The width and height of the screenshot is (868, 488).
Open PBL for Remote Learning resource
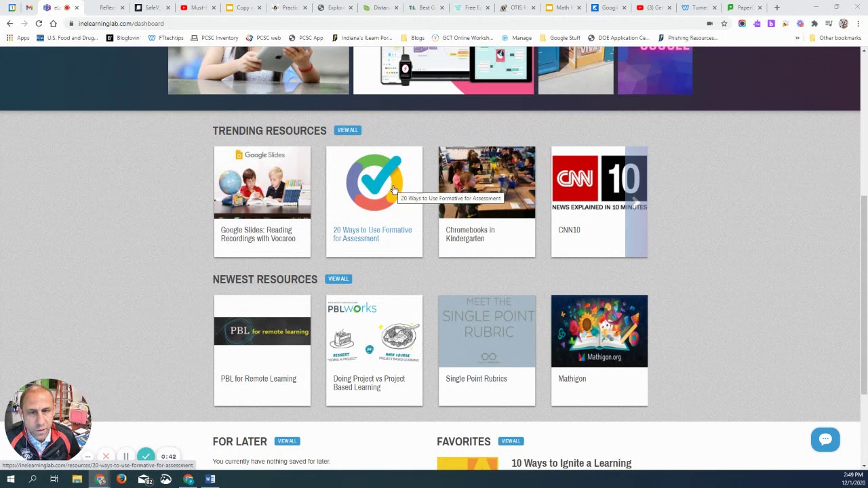262,350
